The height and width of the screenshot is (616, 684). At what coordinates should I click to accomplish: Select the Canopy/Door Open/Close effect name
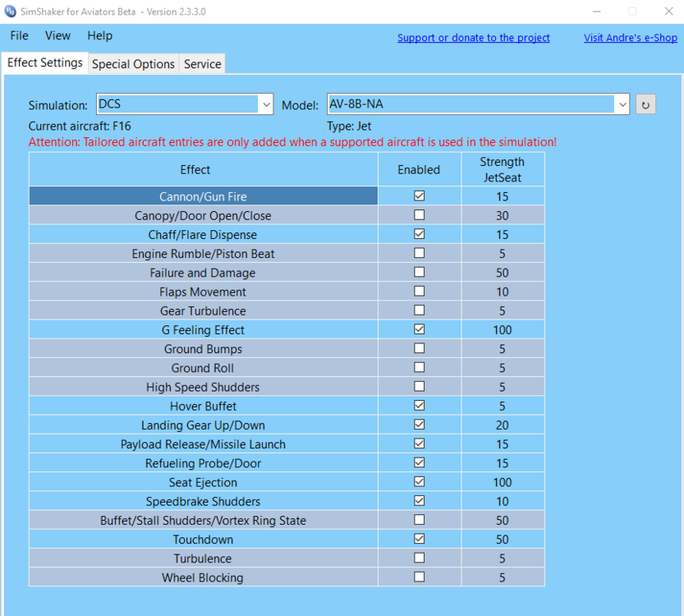[203, 215]
